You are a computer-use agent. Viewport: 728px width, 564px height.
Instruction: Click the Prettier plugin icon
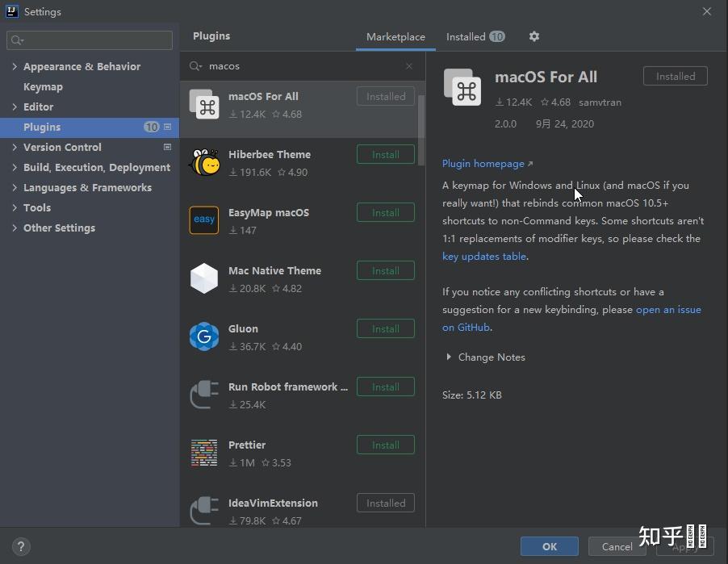click(203, 452)
